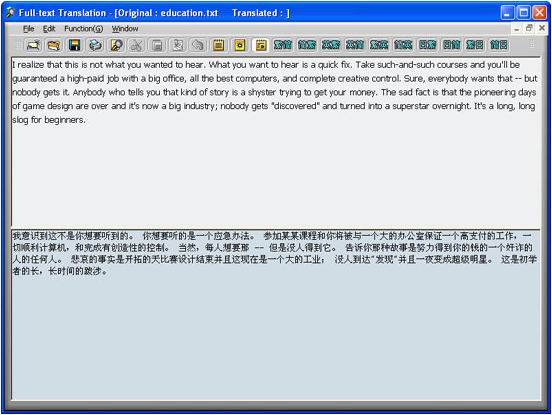Click the highlighted yellow layout icon
The width and height of the screenshot is (552, 415).
click(x=261, y=45)
